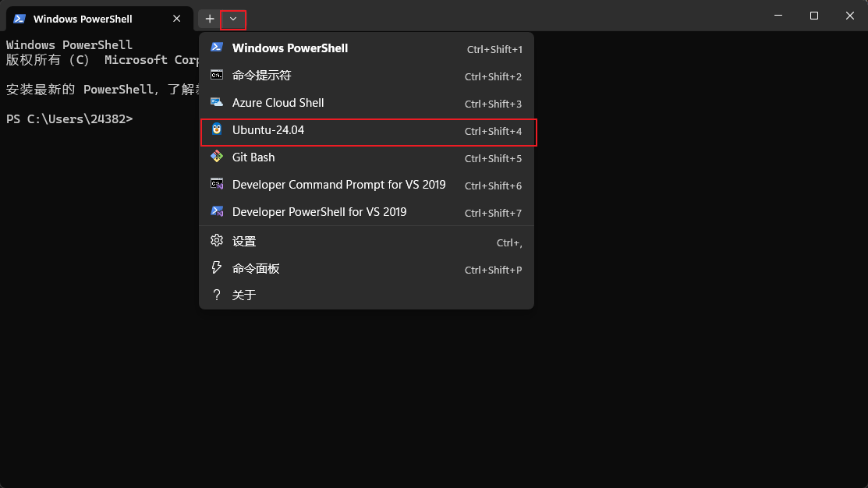868x488 pixels.
Task: Click the PowerShell icon on the tab
Action: (x=19, y=19)
